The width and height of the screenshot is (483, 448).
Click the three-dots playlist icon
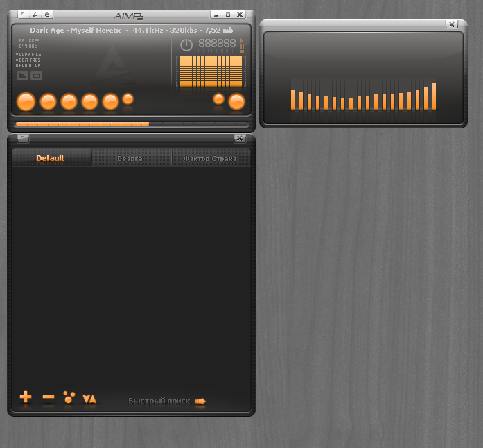pos(69,397)
